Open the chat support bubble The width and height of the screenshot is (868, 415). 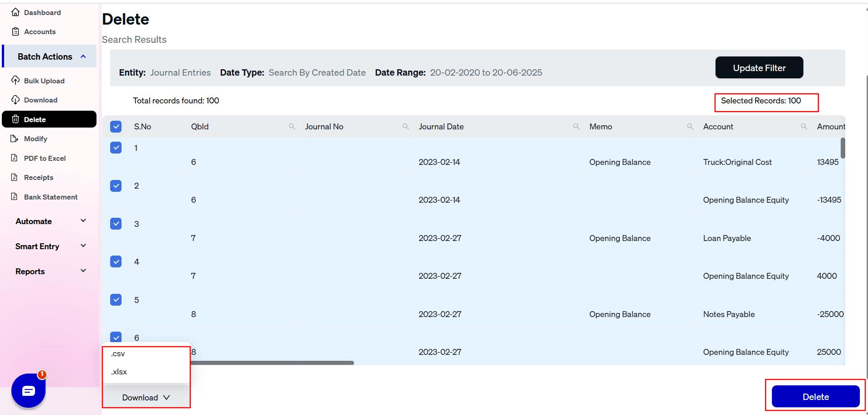[28, 390]
